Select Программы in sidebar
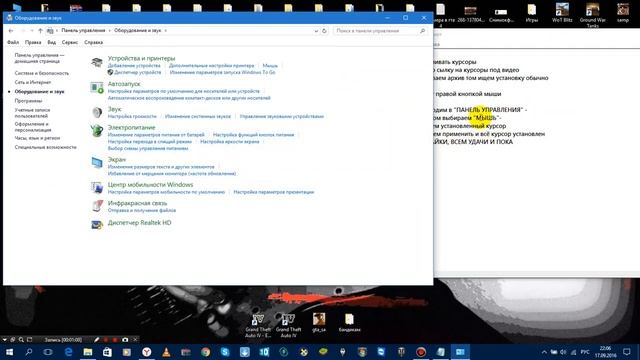640x360 pixels. [28, 101]
